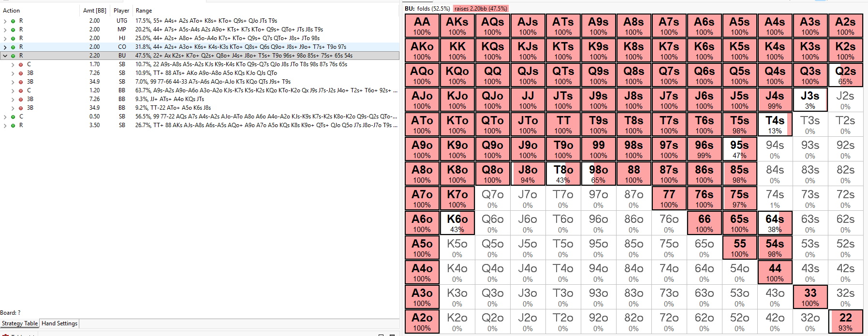Expand the CO raise row

coord(5,47)
